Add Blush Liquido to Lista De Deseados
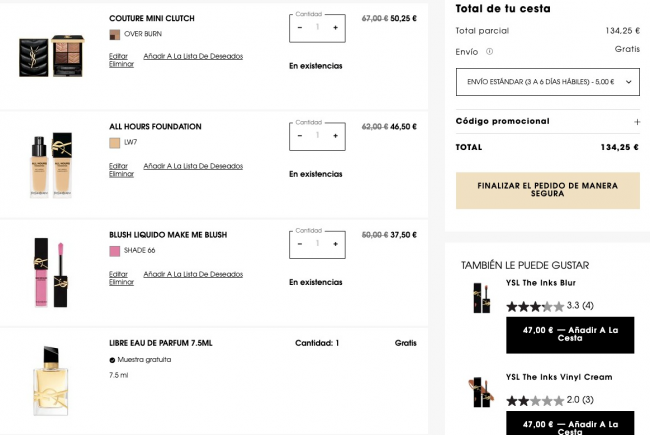Viewport: 650px width, 435px height. click(x=193, y=274)
